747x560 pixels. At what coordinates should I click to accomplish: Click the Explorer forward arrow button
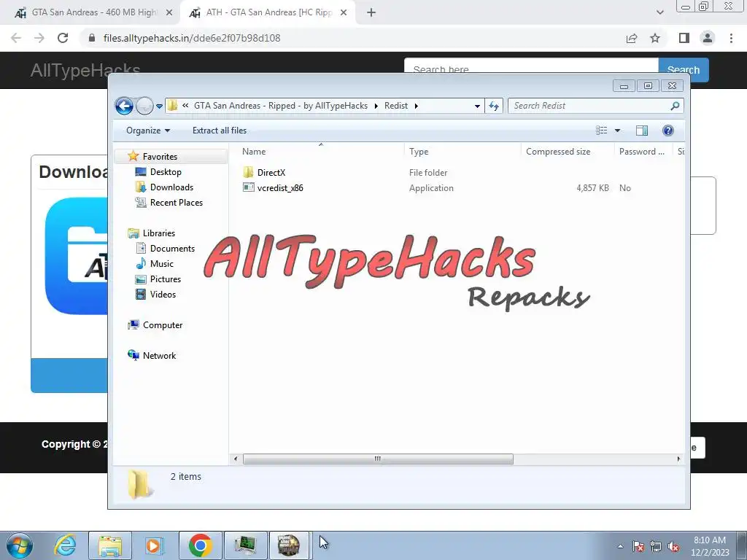(144, 106)
